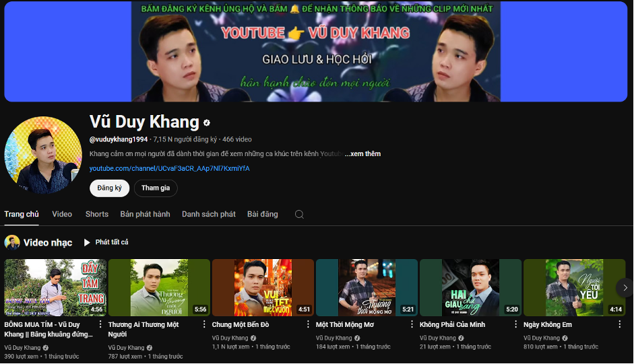Go to the Bài đăng tab

[262, 214]
